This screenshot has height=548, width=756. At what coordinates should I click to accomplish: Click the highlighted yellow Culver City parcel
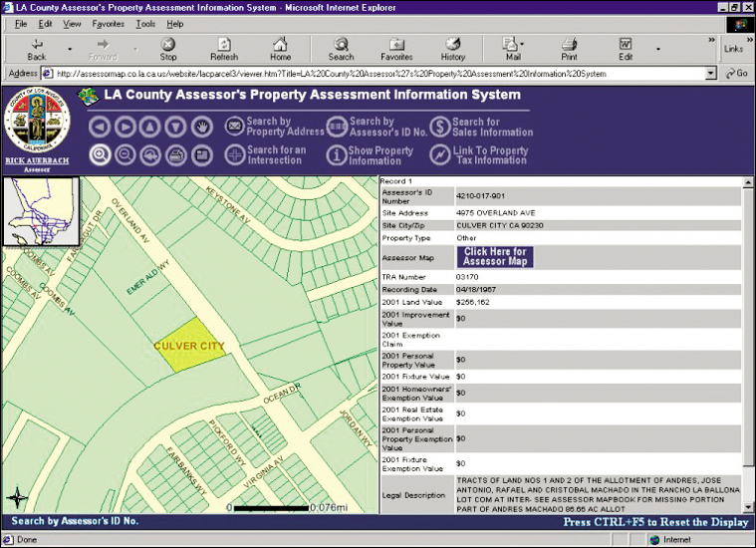coord(192,345)
